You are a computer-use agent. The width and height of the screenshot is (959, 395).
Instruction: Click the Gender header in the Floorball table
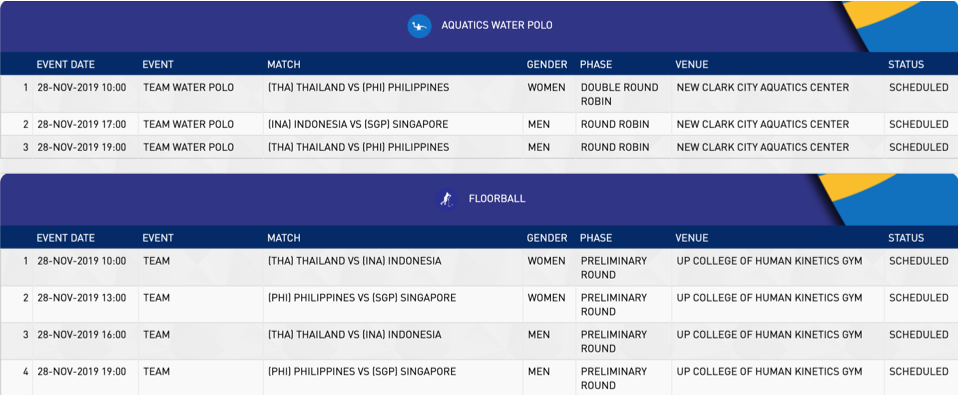click(x=547, y=238)
